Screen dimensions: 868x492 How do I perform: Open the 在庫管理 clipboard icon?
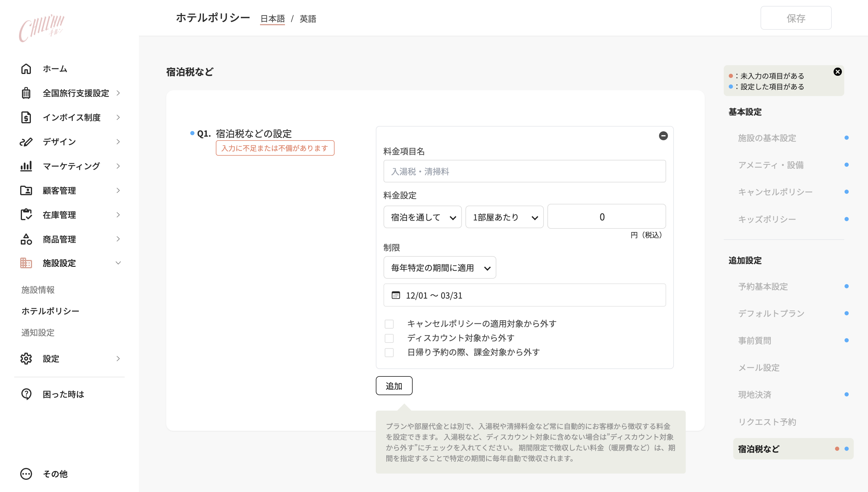click(26, 215)
